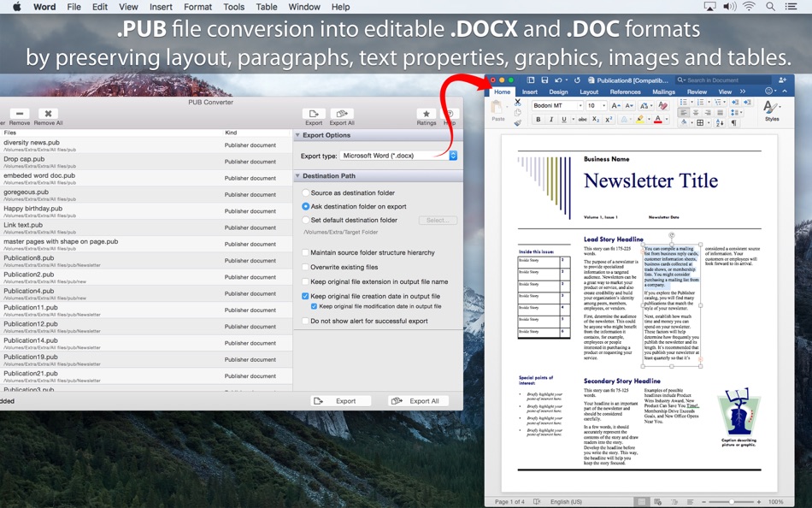
Task: Select Publication8.pub in the file list
Action: tap(145, 260)
